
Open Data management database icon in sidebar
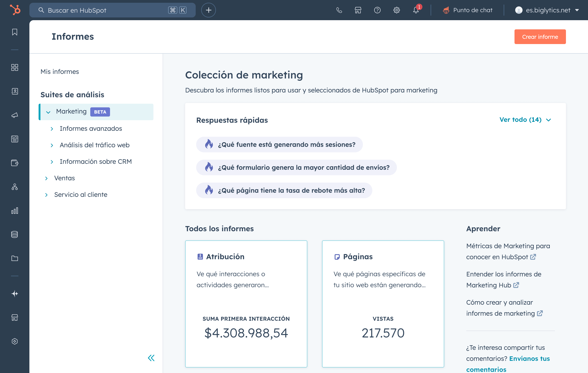15,234
